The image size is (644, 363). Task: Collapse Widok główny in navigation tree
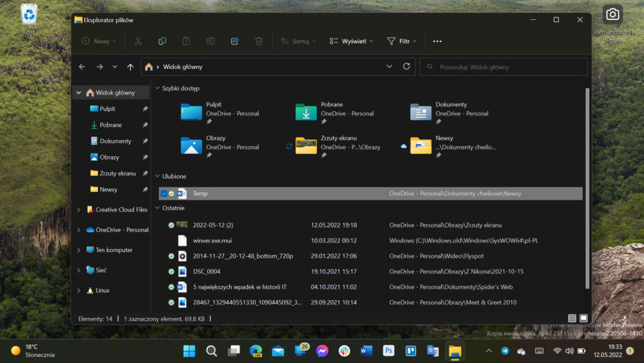tap(79, 93)
